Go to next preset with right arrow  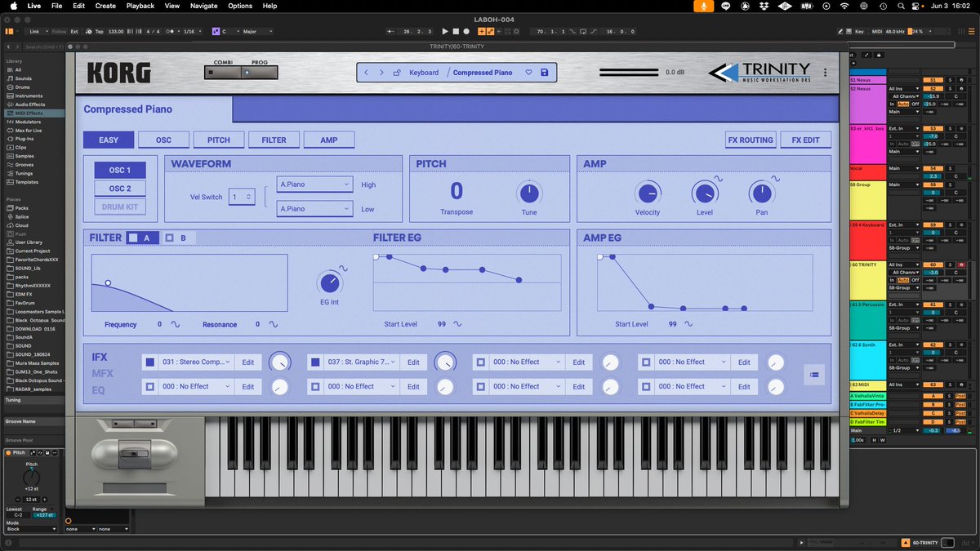point(381,73)
